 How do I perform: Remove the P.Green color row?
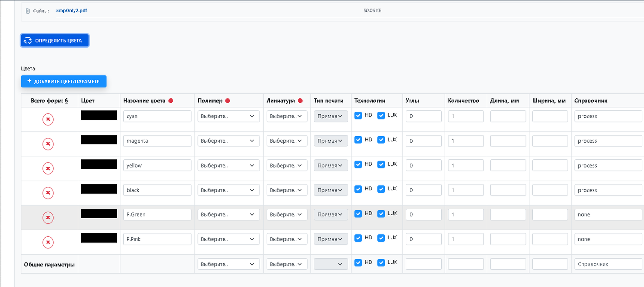(48, 218)
